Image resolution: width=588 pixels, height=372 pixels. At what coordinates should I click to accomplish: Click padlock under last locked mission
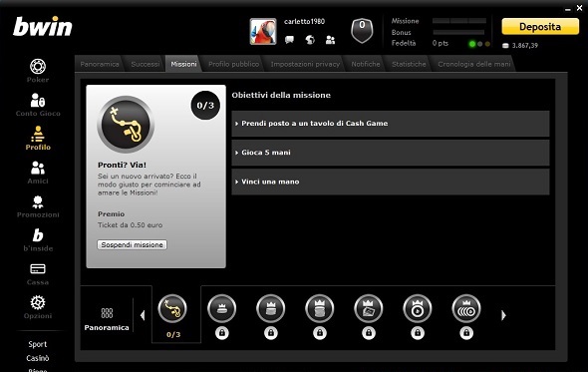coord(466,333)
